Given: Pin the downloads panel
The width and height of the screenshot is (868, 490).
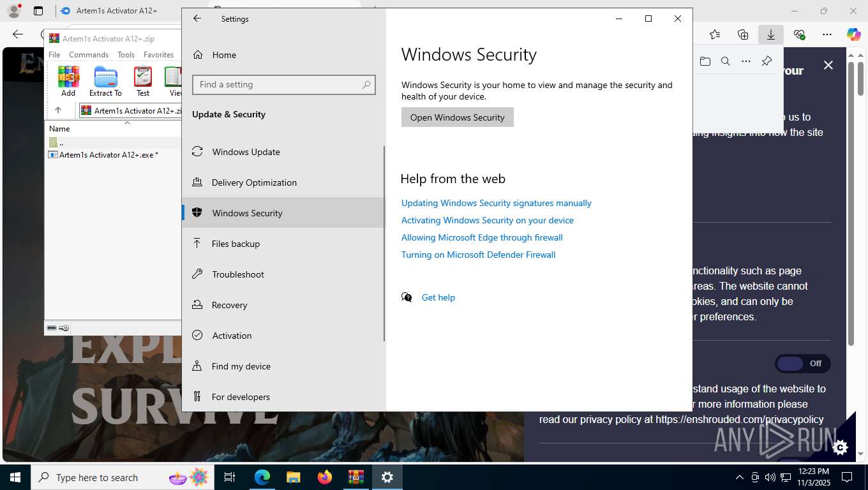Looking at the screenshot, I should click(767, 61).
